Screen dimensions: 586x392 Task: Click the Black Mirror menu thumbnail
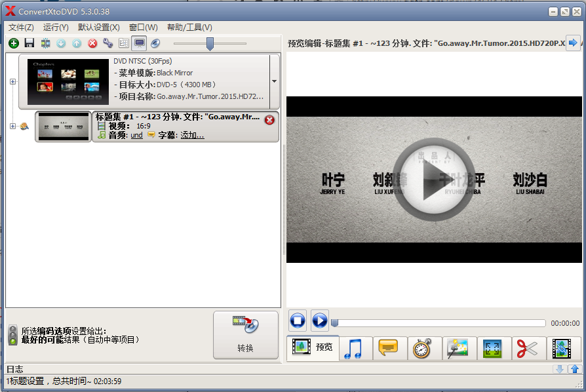point(68,82)
